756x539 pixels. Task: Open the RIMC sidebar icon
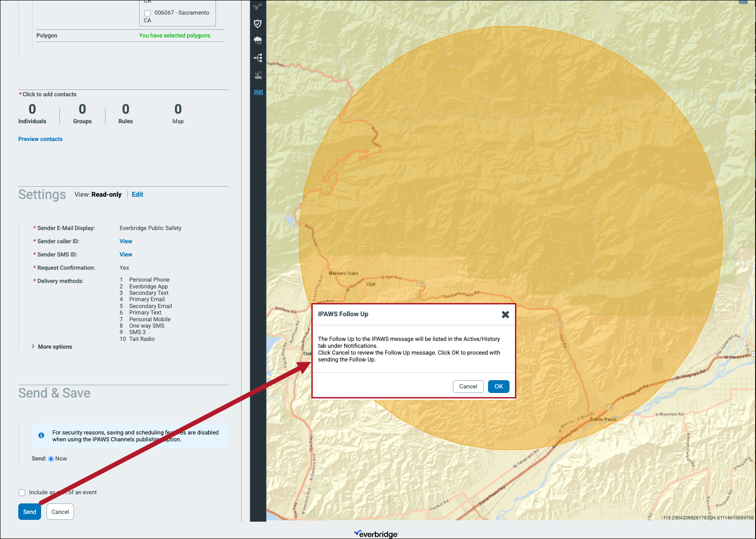(x=258, y=75)
